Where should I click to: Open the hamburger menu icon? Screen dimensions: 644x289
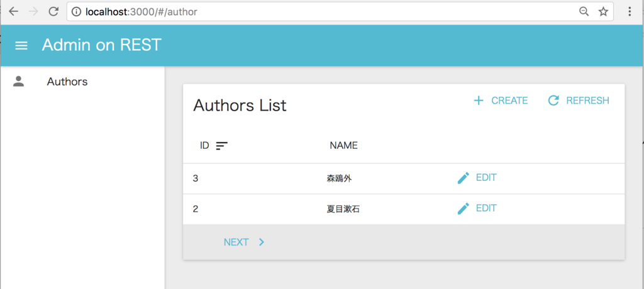pos(21,46)
